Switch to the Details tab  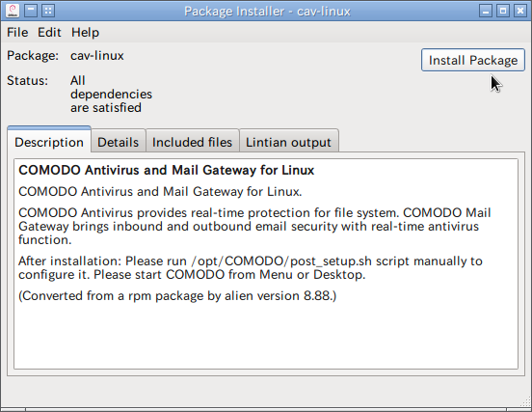click(119, 142)
